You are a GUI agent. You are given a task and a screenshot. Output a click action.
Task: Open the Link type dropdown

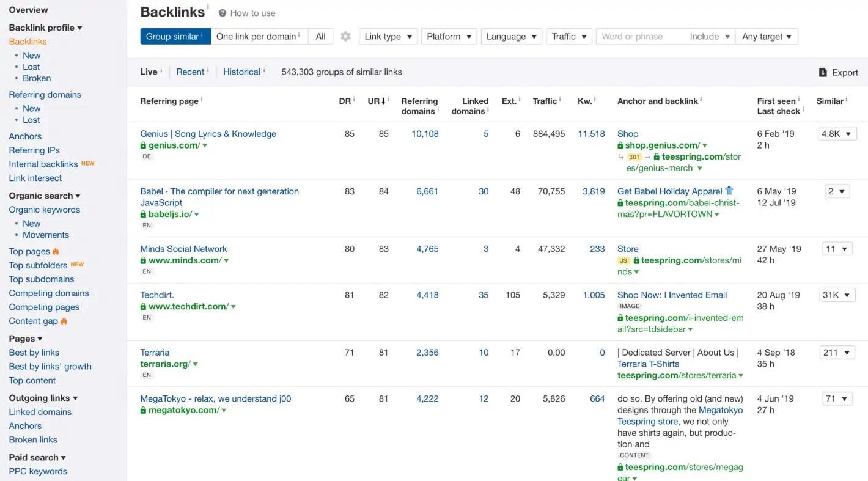(388, 37)
